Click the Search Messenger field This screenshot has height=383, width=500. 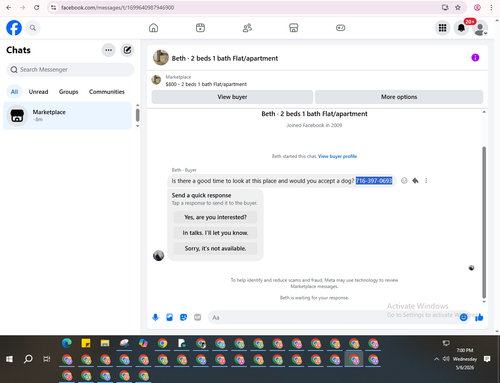click(70, 69)
